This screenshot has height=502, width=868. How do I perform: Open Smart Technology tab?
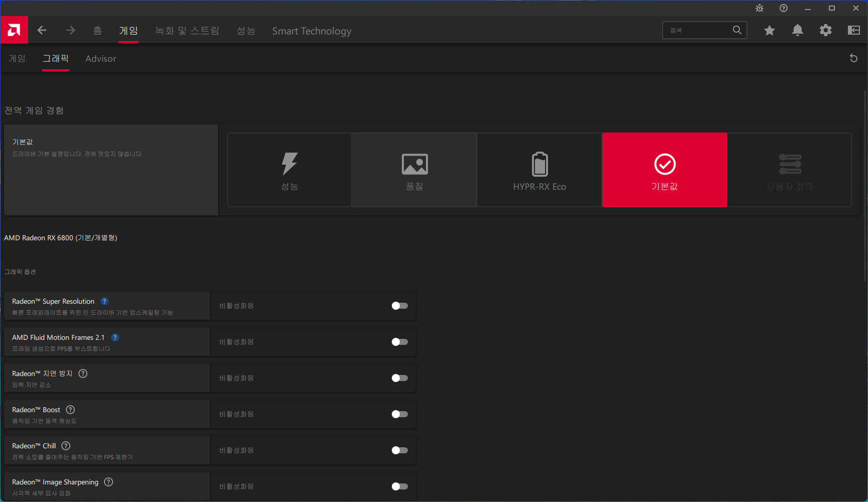312,31
